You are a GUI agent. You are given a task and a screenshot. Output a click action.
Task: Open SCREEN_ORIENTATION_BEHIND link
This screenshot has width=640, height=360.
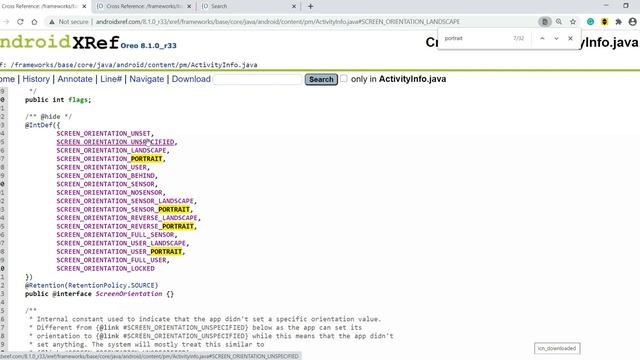coord(106,176)
